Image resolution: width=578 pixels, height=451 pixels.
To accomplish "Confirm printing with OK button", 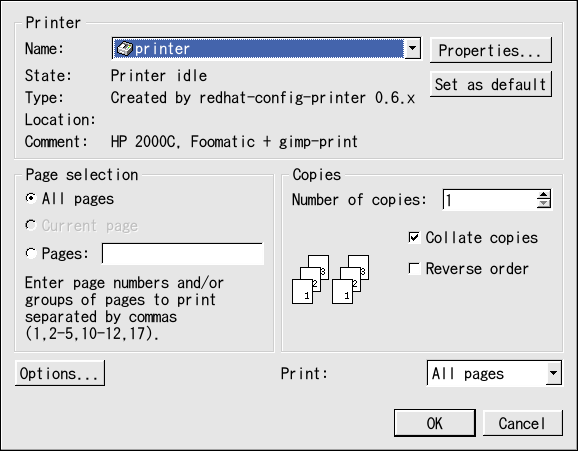I will tap(435, 423).
